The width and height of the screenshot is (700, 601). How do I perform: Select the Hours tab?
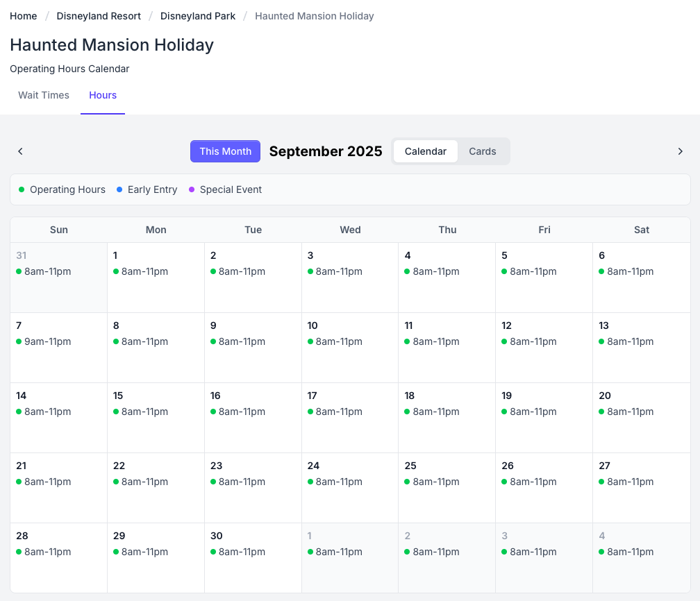click(x=103, y=95)
